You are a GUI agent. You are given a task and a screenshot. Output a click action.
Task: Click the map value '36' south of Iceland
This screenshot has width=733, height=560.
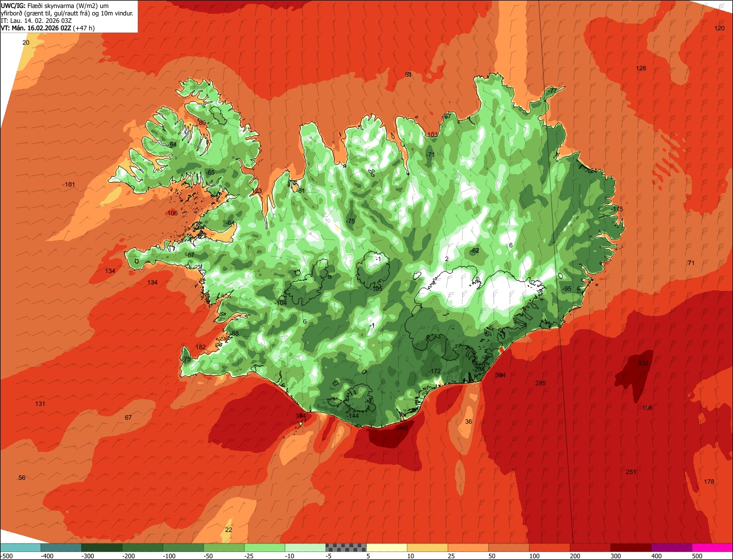(x=468, y=421)
